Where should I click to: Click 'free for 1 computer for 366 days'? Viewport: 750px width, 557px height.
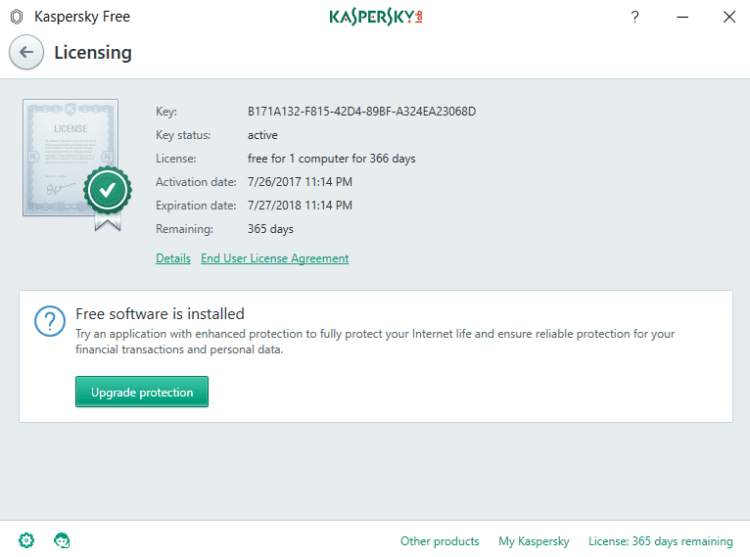(331, 158)
